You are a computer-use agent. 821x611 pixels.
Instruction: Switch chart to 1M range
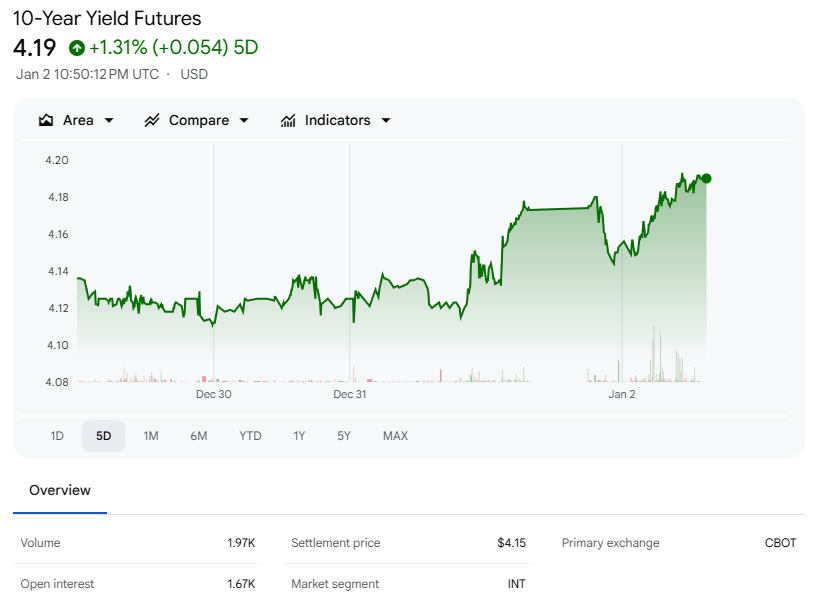pyautogui.click(x=151, y=436)
